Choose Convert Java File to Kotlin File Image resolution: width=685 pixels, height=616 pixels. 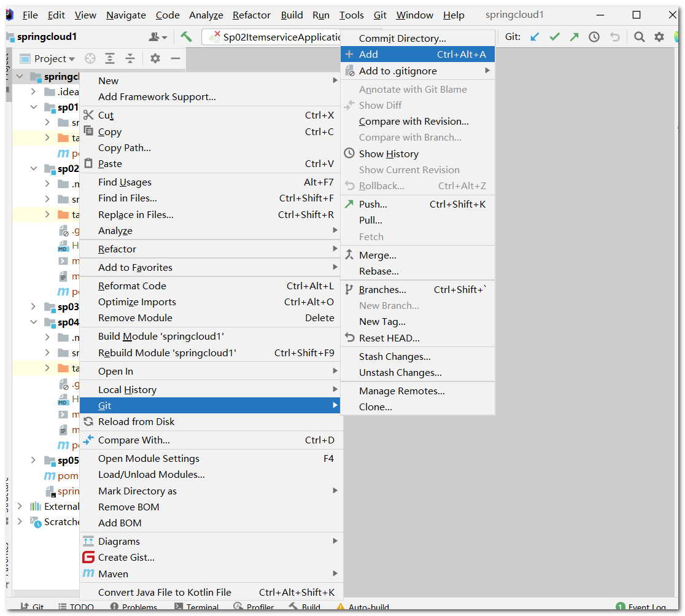click(x=211, y=593)
